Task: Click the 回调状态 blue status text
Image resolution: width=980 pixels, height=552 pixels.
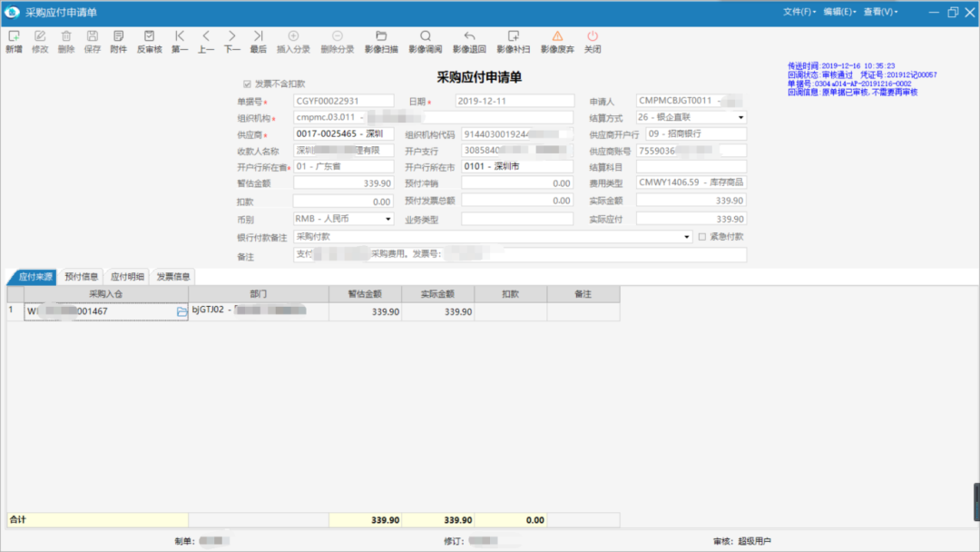Action: [820, 74]
